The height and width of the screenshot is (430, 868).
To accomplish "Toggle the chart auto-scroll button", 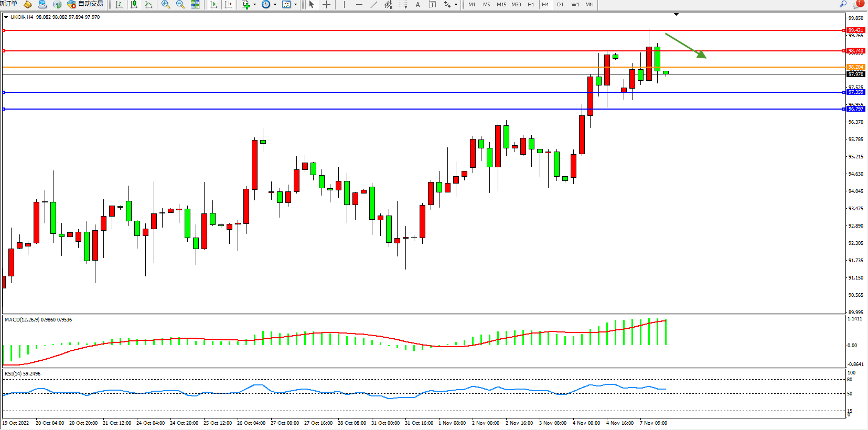I will click(213, 4).
